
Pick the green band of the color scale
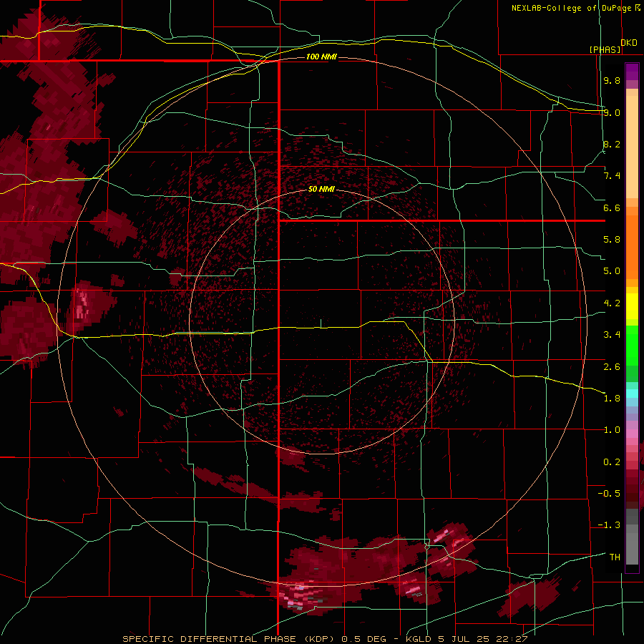click(632, 346)
